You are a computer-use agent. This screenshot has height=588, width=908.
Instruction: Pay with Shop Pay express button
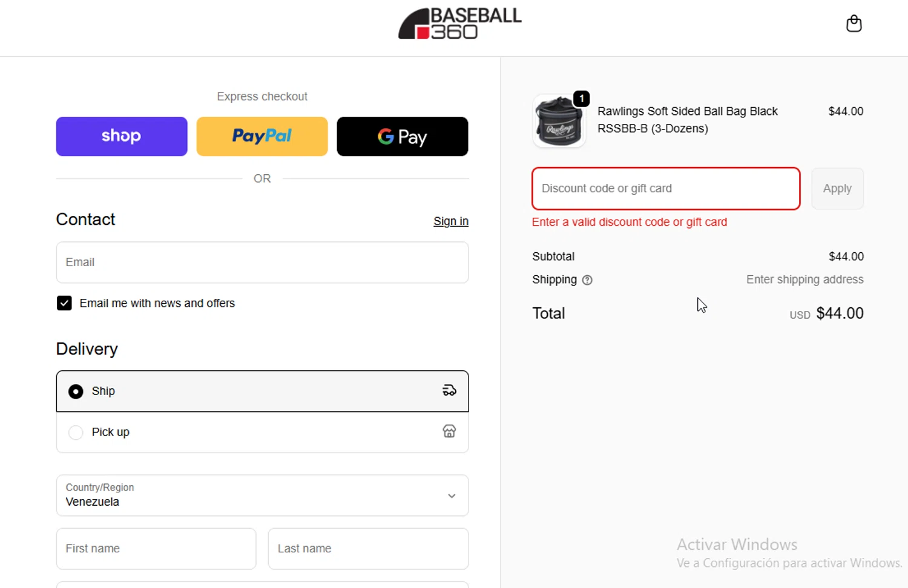(122, 136)
